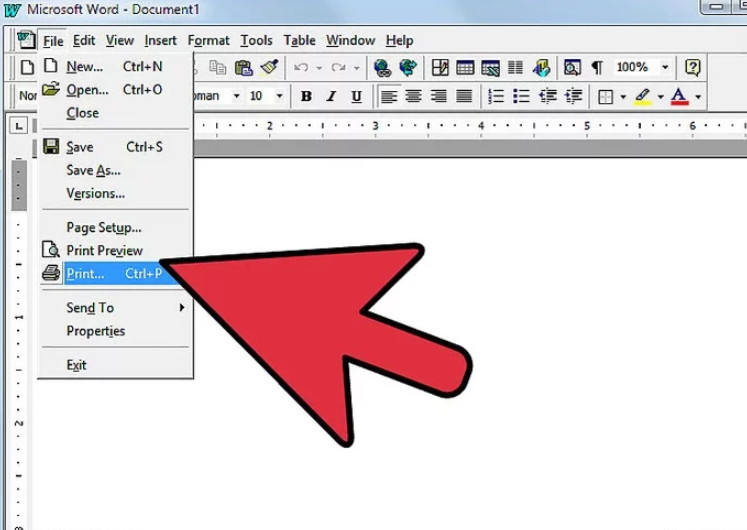Click Insert Excel Worksheet icon
The width and height of the screenshot is (747, 530).
coord(490,68)
